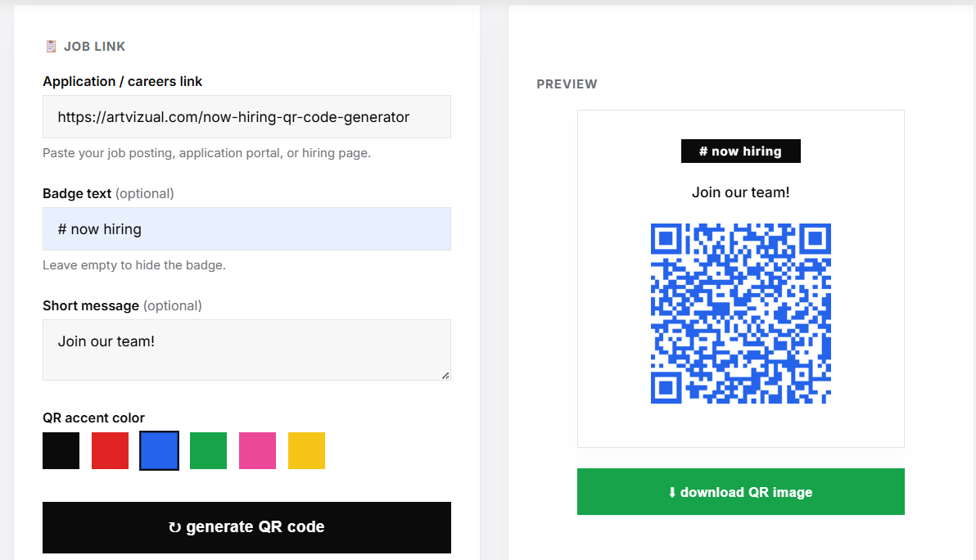This screenshot has width=976, height=560.
Task: Click the short message resize handle
Action: (445, 375)
